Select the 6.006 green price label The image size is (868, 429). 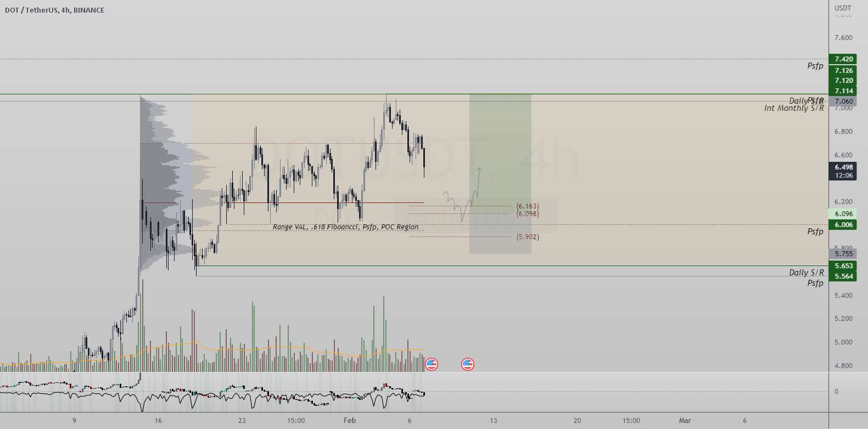click(843, 224)
